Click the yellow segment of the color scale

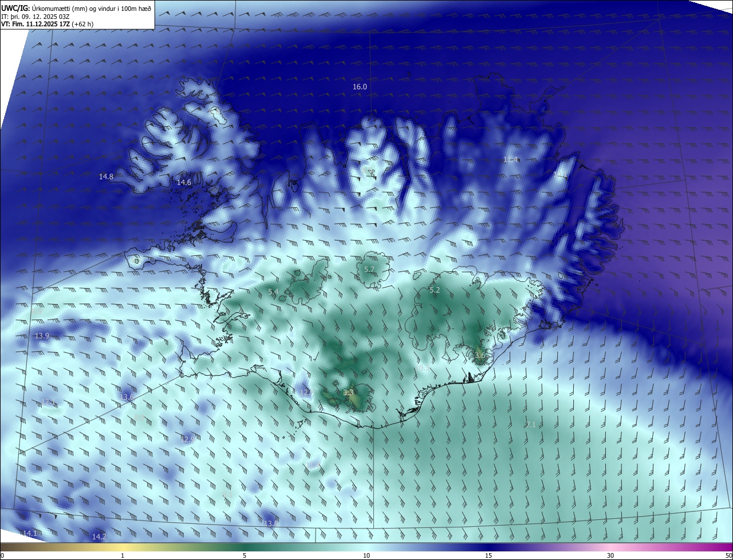pyautogui.click(x=123, y=547)
